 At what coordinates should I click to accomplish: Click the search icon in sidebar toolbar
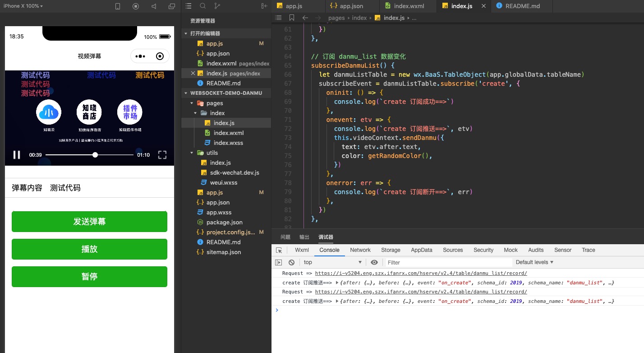pos(203,6)
